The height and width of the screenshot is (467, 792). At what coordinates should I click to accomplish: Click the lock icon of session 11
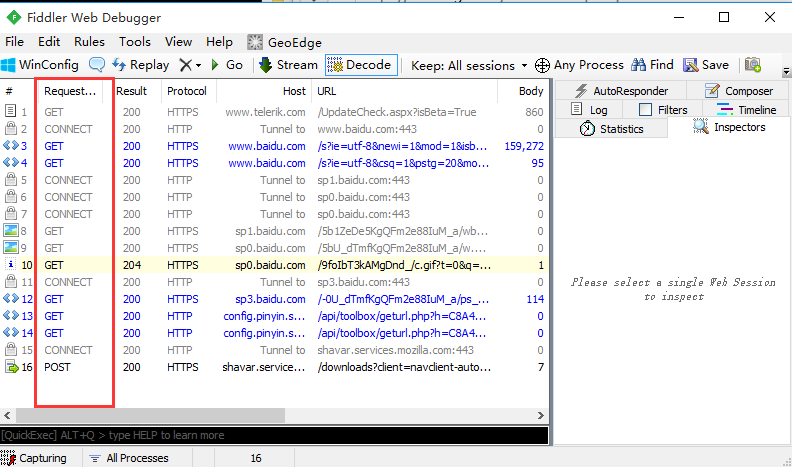10,281
